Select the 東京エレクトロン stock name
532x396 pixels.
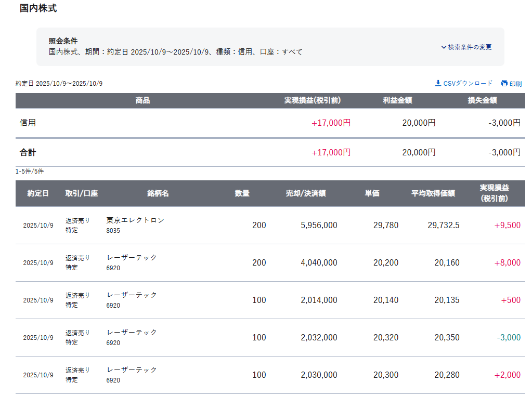pyautogui.click(x=135, y=220)
